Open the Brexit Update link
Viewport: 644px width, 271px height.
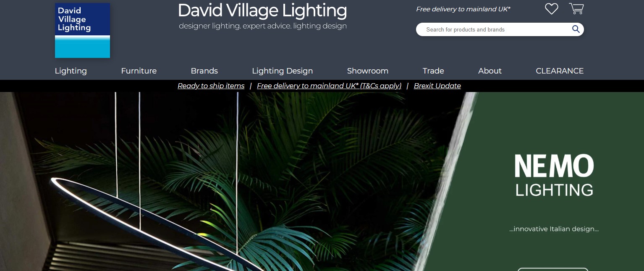(x=437, y=86)
